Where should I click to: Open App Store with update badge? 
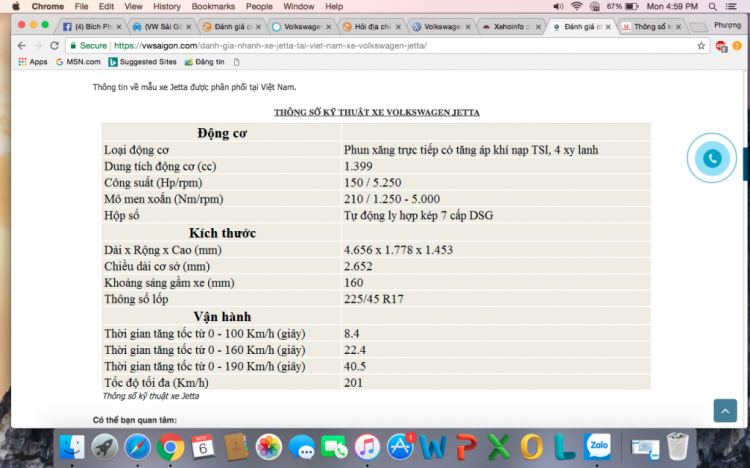click(x=400, y=446)
